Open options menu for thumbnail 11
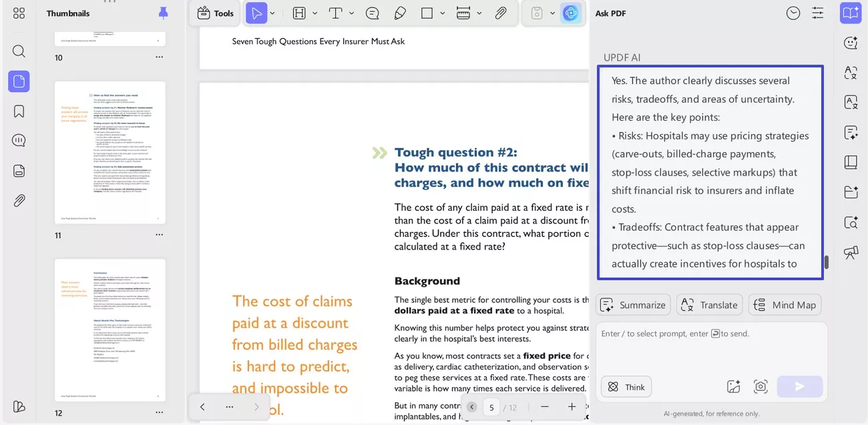868x425 pixels. click(x=159, y=235)
